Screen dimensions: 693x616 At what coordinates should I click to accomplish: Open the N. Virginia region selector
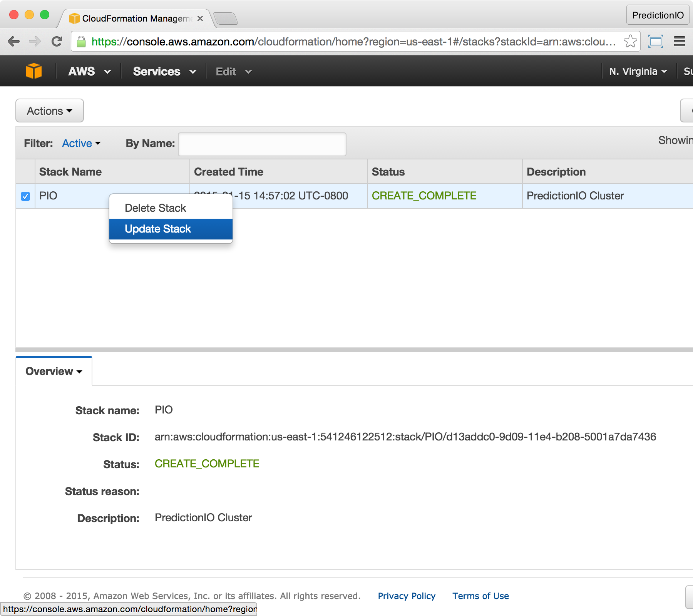pos(638,72)
